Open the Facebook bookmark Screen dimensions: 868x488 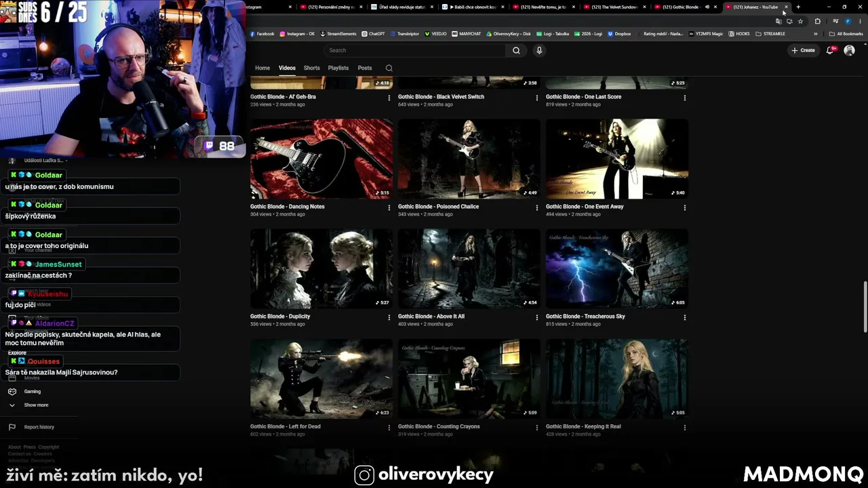coord(262,34)
